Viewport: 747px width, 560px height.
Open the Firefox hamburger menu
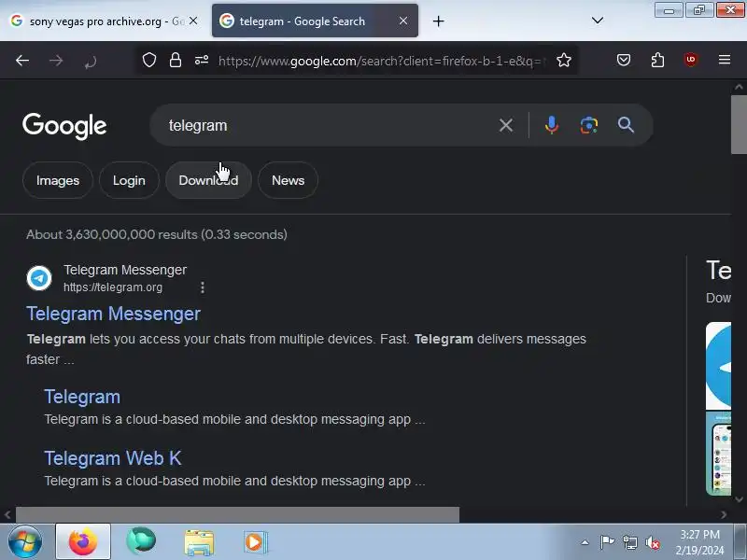click(725, 60)
